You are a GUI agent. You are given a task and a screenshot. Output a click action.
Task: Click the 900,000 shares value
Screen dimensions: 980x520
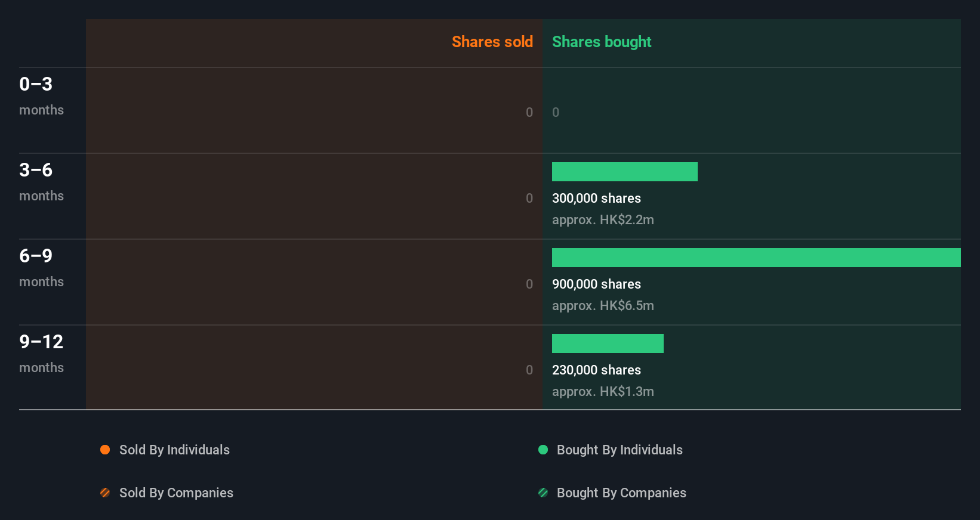point(596,284)
